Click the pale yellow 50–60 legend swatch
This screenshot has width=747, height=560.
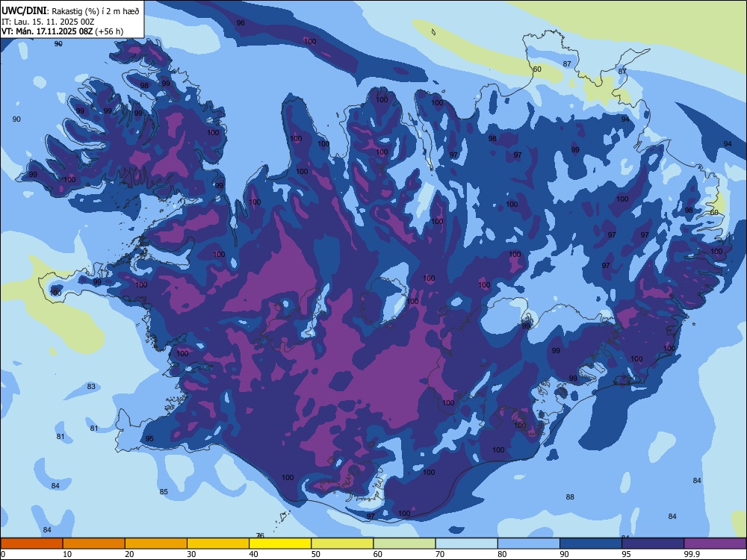point(342,544)
